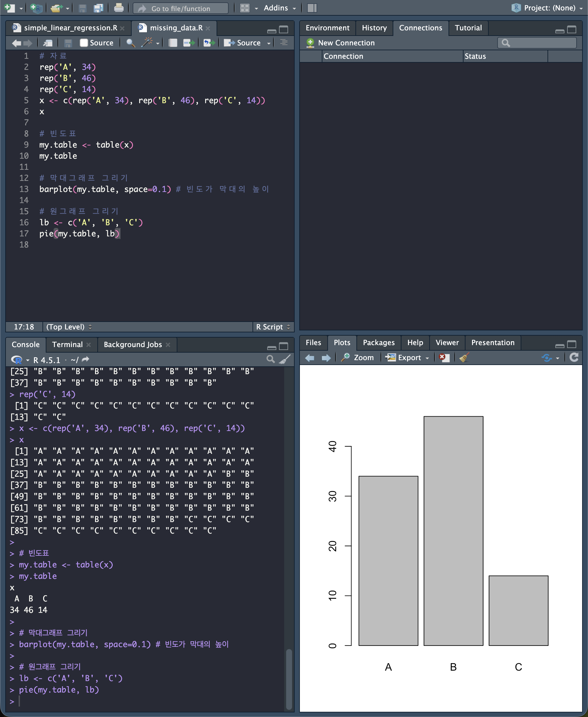This screenshot has width=588, height=717.
Task: Click the Go to file/function field
Action: 181,8
